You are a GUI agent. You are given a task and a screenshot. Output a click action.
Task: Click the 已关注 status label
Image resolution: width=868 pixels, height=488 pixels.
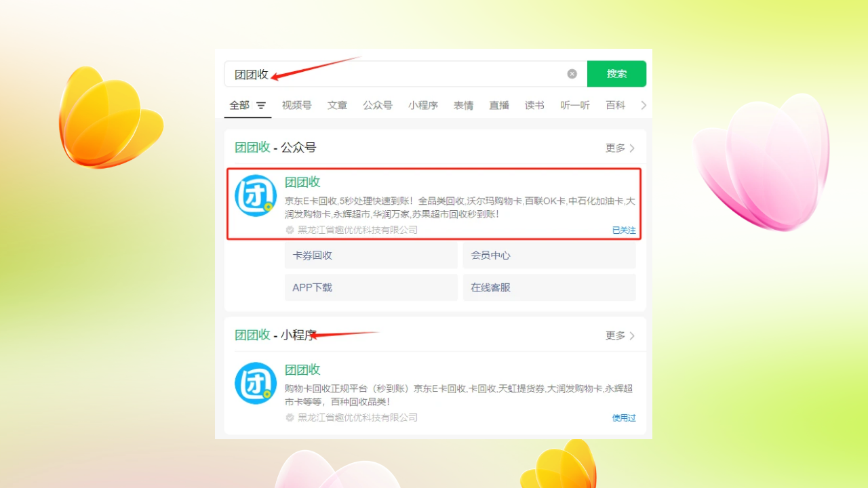[x=624, y=230]
